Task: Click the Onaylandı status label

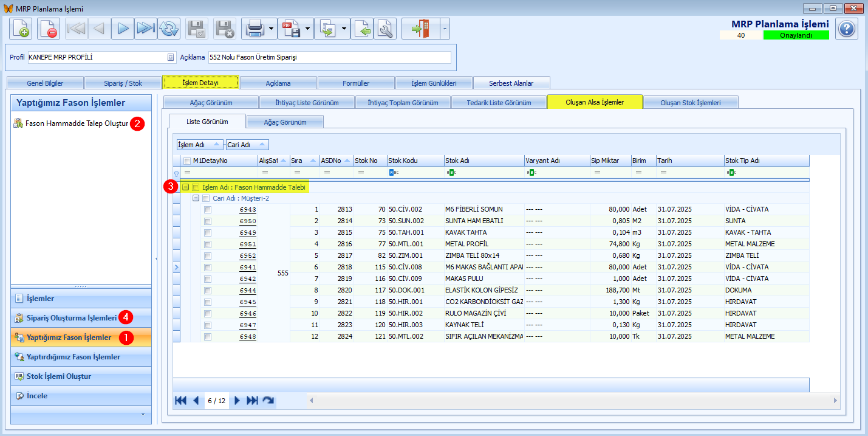Action: coord(796,35)
